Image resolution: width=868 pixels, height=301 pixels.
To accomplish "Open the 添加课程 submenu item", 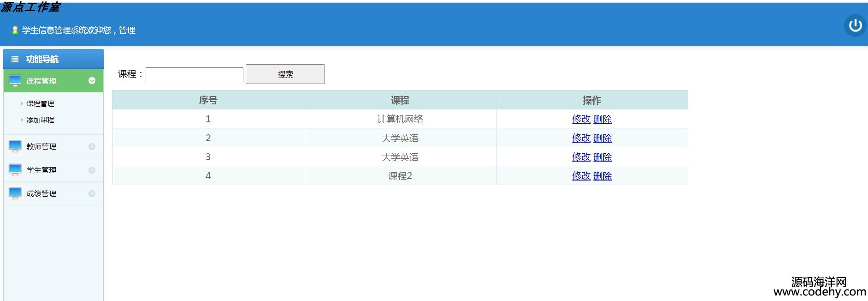I will pyautogui.click(x=40, y=120).
